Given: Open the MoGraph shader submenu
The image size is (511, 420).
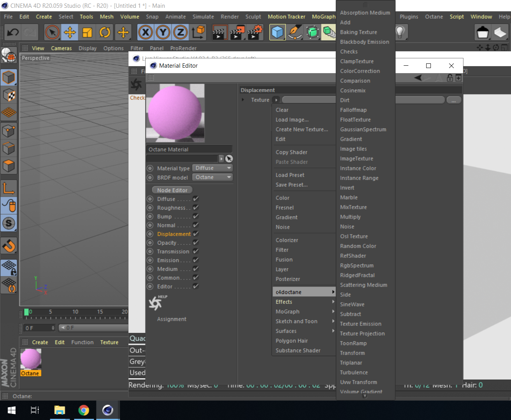Looking at the screenshot, I should click(x=304, y=311).
